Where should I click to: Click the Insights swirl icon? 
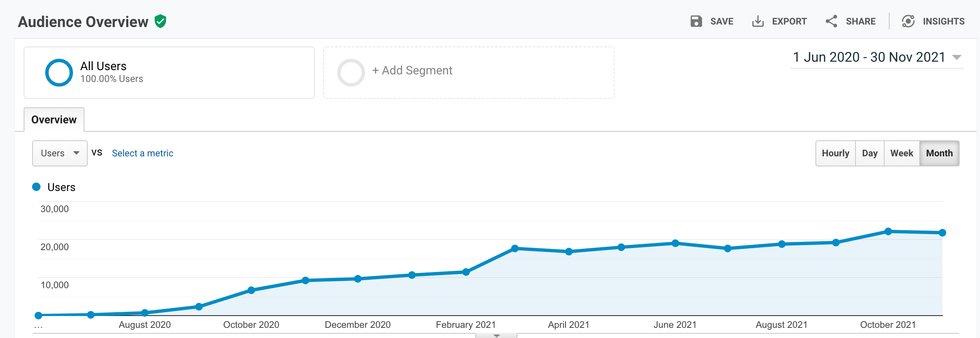click(x=908, y=21)
